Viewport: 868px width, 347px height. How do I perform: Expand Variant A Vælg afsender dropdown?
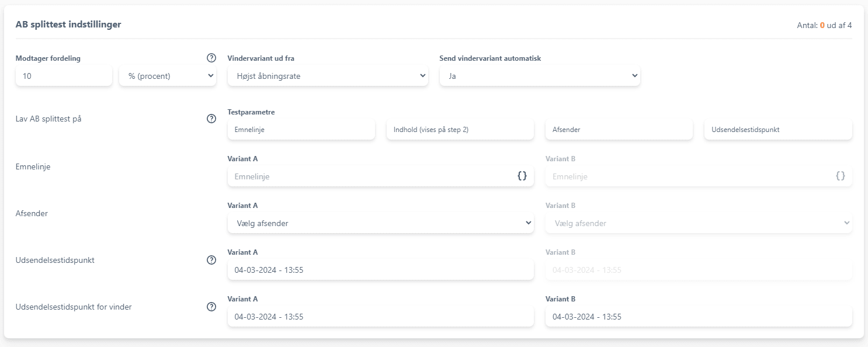click(380, 223)
